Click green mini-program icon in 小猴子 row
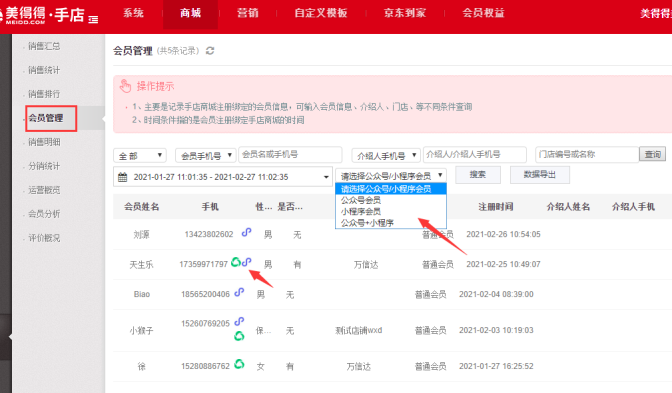The width and height of the screenshot is (672, 393). (x=239, y=336)
